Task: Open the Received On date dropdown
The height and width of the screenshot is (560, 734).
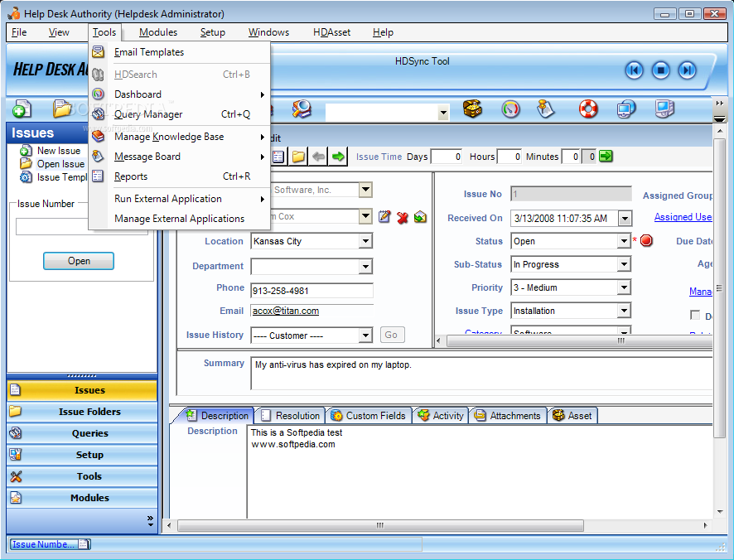Action: click(x=624, y=218)
